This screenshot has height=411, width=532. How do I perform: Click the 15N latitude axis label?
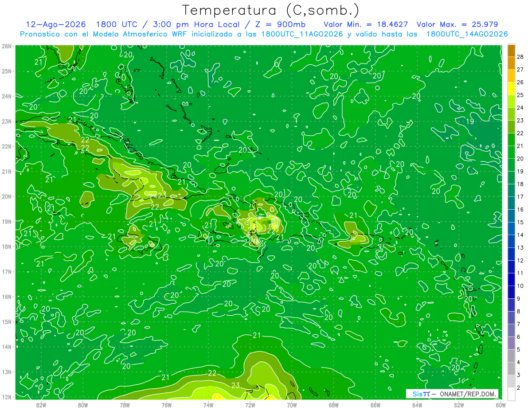coord(7,321)
